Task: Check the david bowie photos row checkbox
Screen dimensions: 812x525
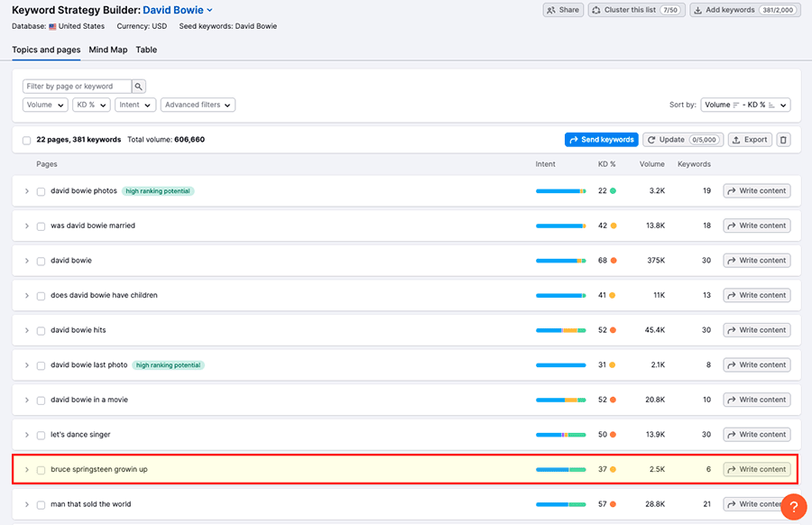Action: click(41, 191)
